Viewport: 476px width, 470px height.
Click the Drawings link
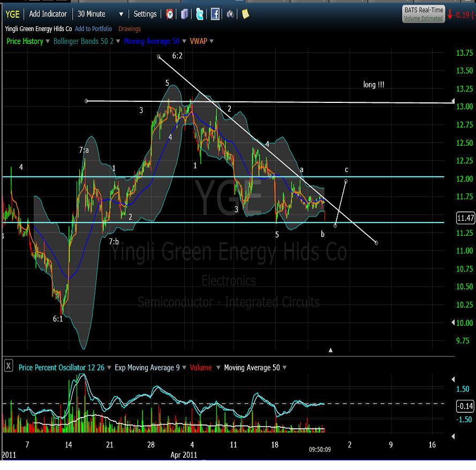click(x=130, y=29)
